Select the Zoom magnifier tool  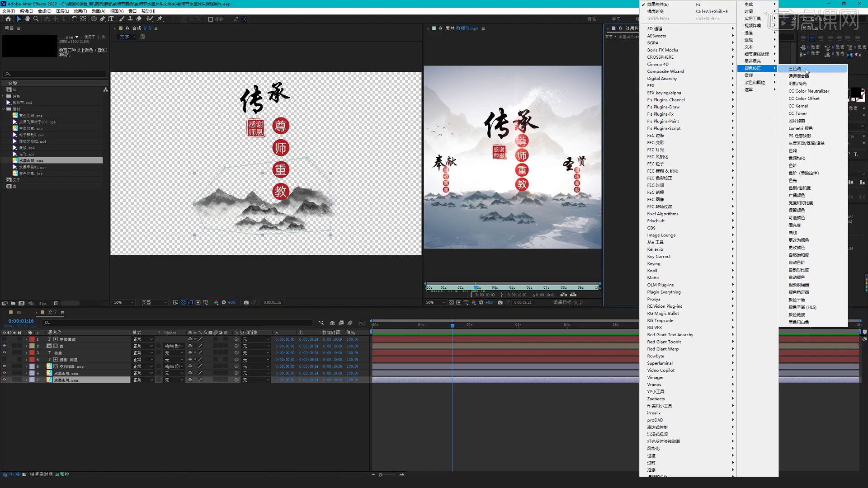coord(36,19)
